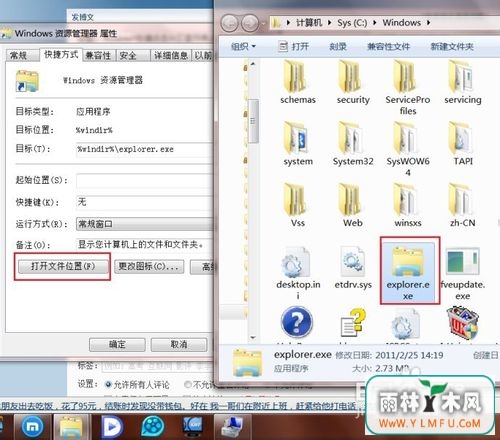Select the ServiceProfiles folder

point(408,87)
